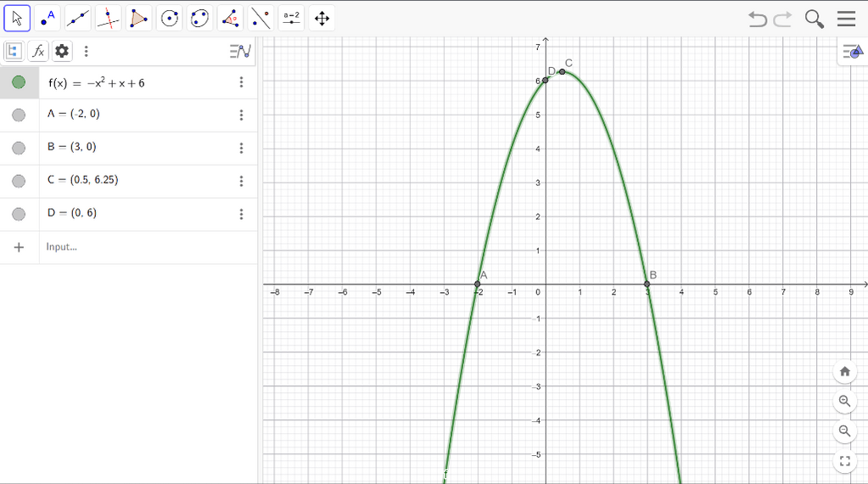The image size is (868, 484).
Task: Hide the function f(x) graph
Action: pos(19,82)
